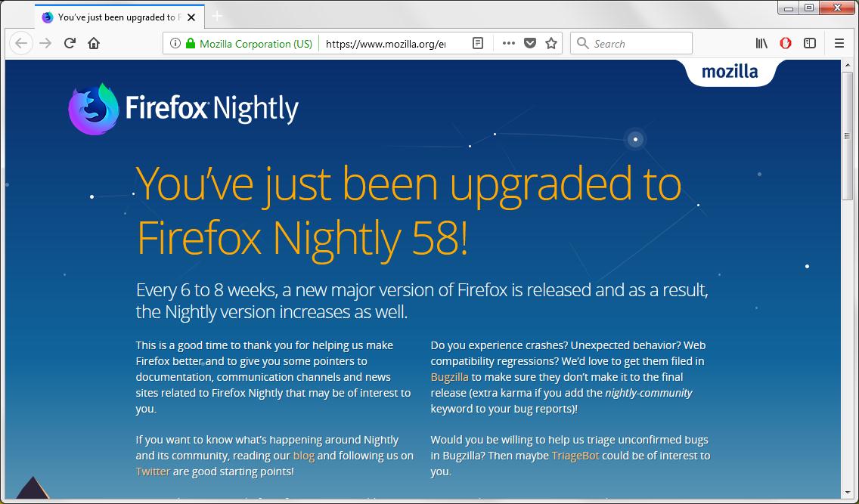Open the Nightly blog link
859x504 pixels.
click(x=302, y=456)
